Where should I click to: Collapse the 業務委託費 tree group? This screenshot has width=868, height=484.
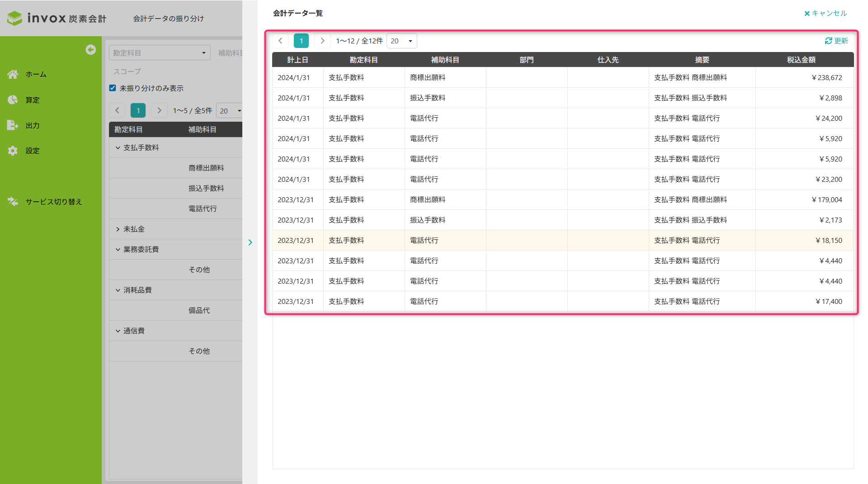pos(118,250)
